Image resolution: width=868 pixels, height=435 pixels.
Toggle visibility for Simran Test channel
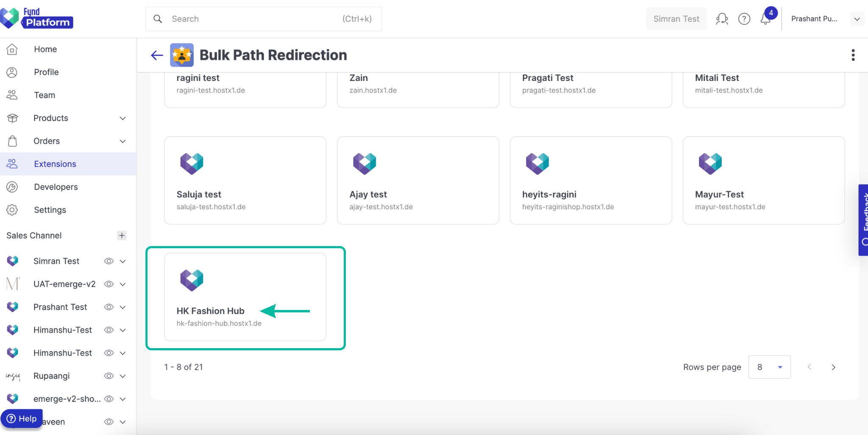pyautogui.click(x=108, y=261)
